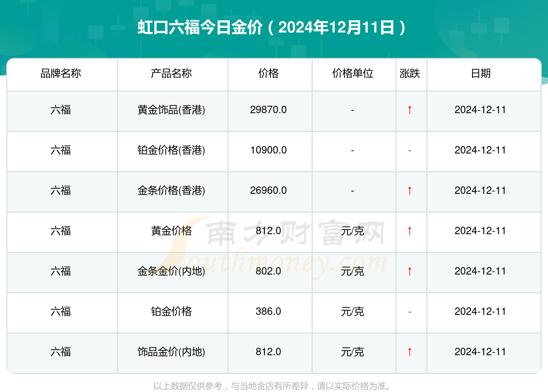
Task: Select the 价格单位 column header
Action: coord(353,73)
